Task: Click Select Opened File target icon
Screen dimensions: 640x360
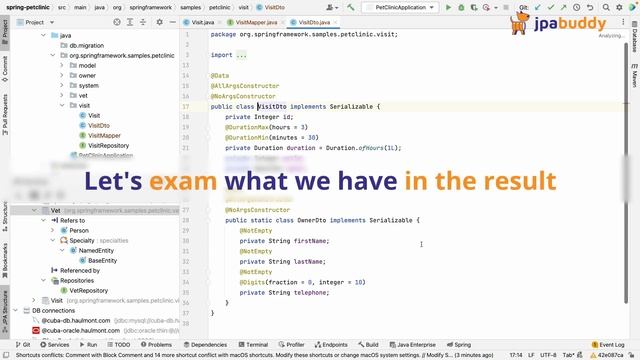Action: pos(117,22)
